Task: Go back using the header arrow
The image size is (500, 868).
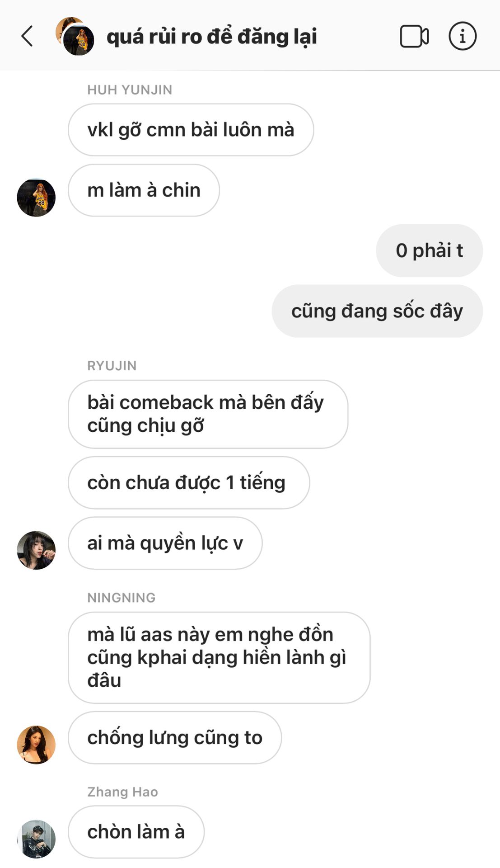Action: pos(27,36)
